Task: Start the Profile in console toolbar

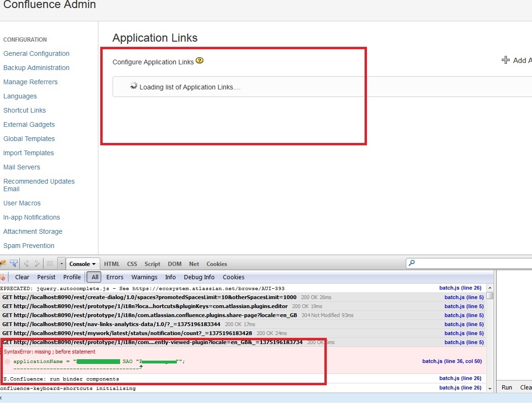Action: [72, 277]
